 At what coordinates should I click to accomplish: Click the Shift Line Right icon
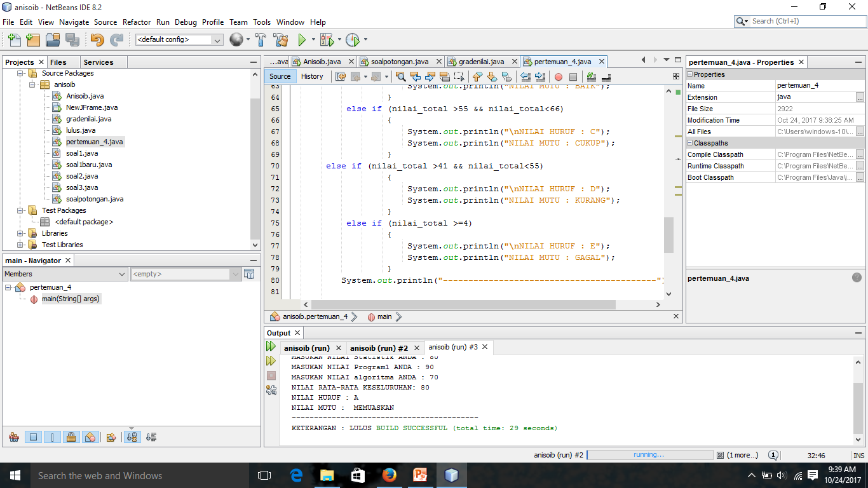click(539, 76)
